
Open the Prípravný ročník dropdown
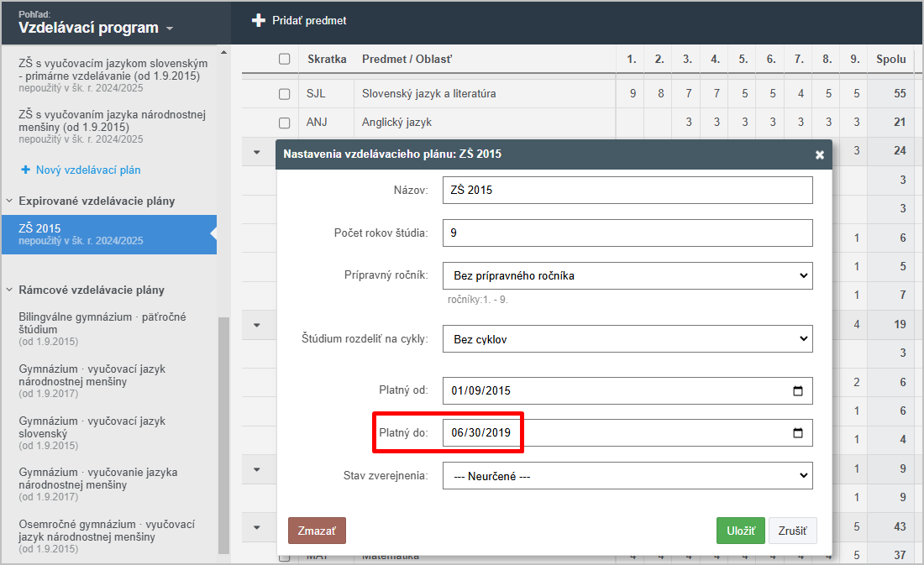(x=627, y=275)
